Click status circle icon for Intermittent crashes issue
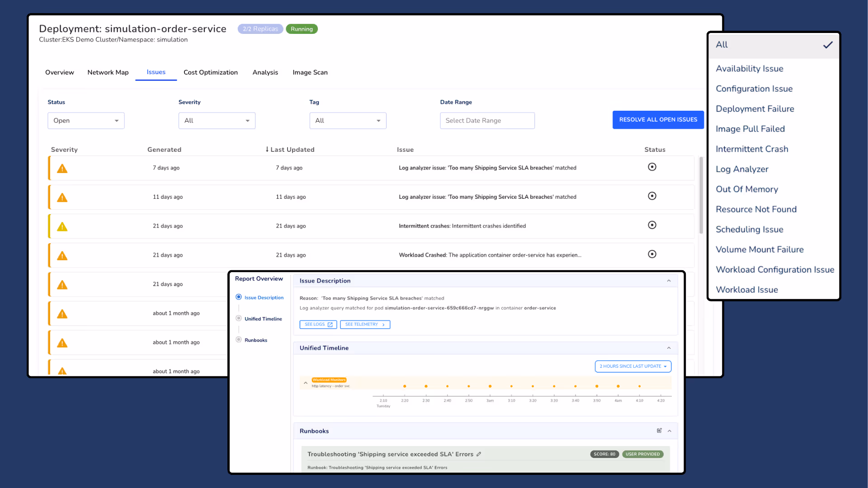 tap(652, 225)
